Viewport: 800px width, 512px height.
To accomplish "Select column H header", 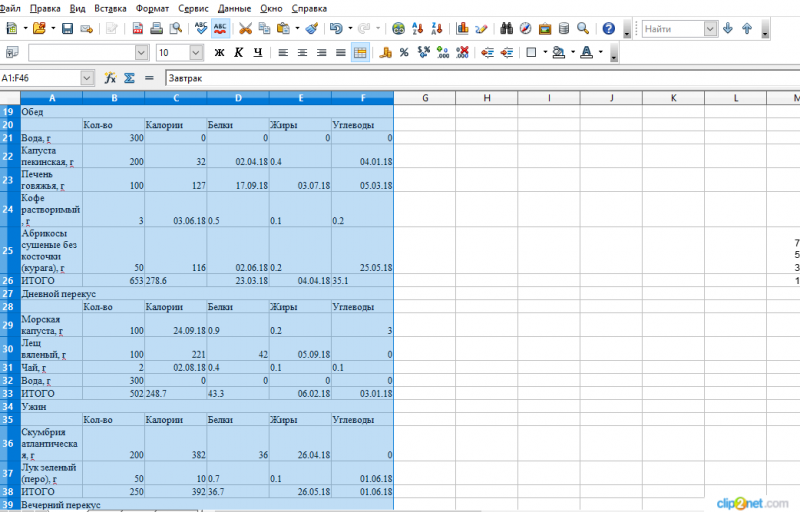I will point(486,97).
